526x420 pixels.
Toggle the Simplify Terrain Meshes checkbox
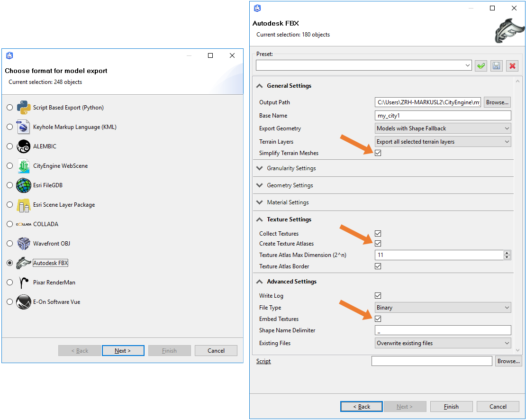click(x=378, y=153)
